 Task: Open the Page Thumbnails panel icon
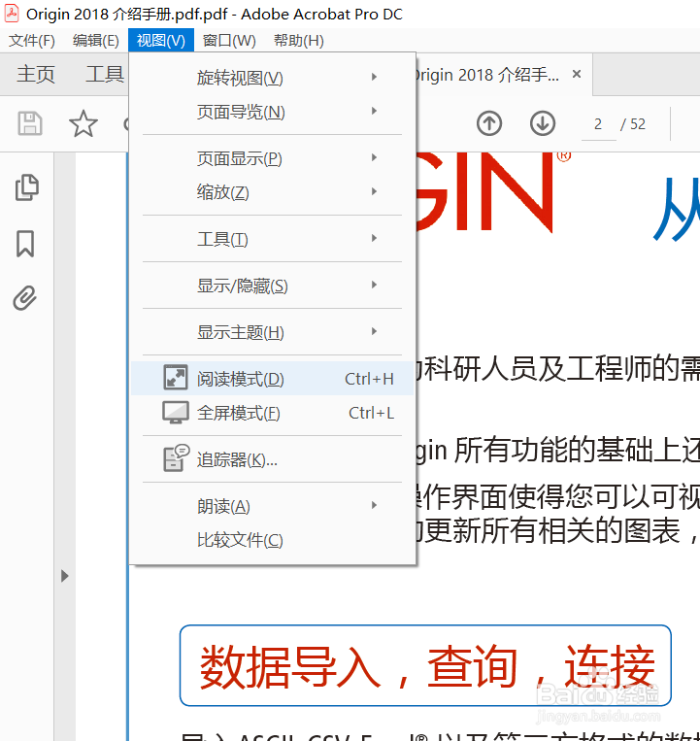(27, 187)
